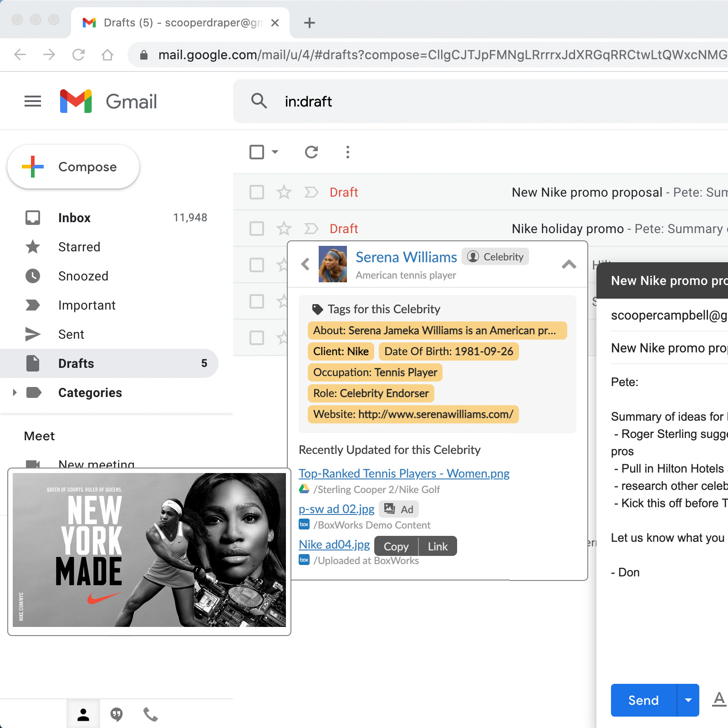Click the Role: Celebrity Endorser tag
The height and width of the screenshot is (728, 728).
pos(371,393)
